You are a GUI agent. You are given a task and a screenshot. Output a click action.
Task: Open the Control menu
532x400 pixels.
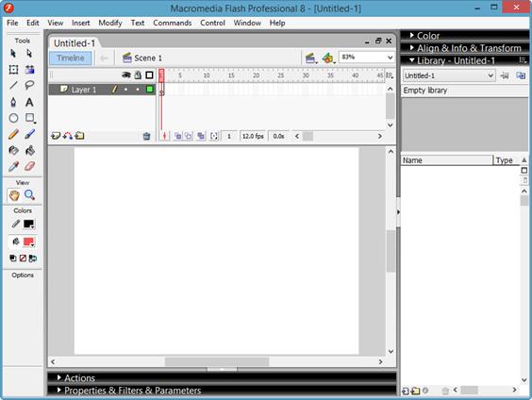coord(213,23)
